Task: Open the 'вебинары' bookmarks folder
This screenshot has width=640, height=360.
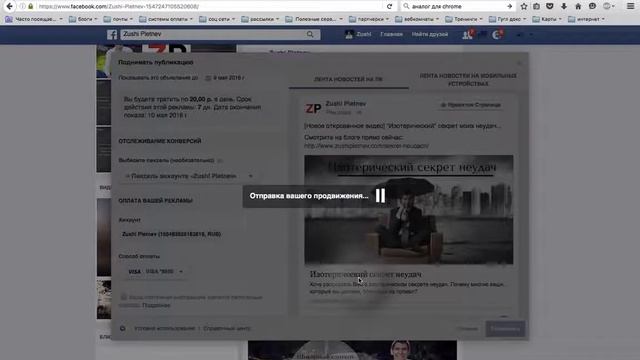Action: coord(417,19)
